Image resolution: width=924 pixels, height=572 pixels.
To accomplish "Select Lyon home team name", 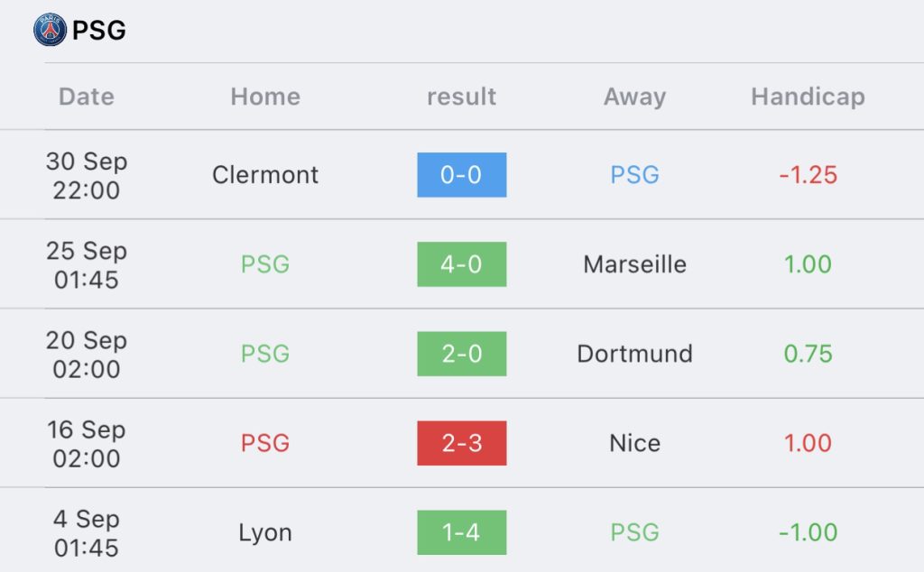I will 265,532.
